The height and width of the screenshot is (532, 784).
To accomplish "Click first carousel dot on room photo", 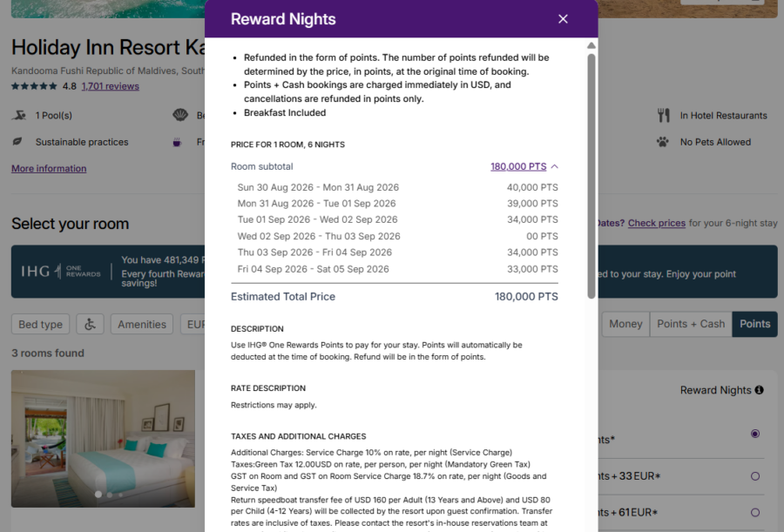I will point(98,495).
